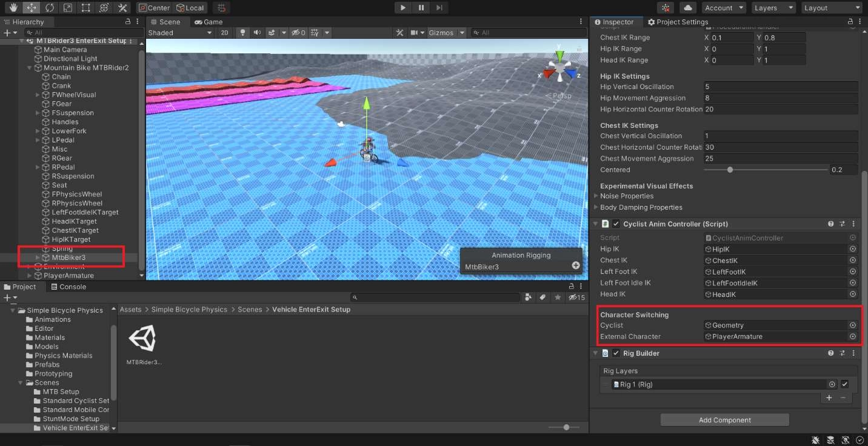Toggle grid snapping icon
Image resolution: width=868 pixels, height=446 pixels.
pyautogui.click(x=222, y=8)
